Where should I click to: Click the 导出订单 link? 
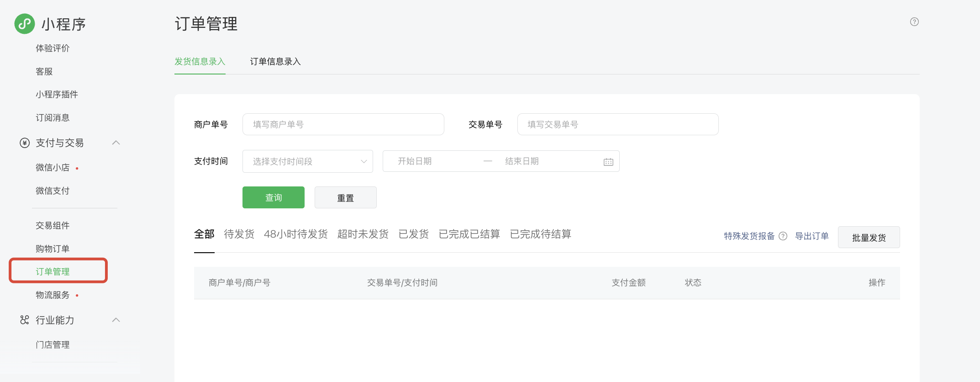pyautogui.click(x=811, y=236)
